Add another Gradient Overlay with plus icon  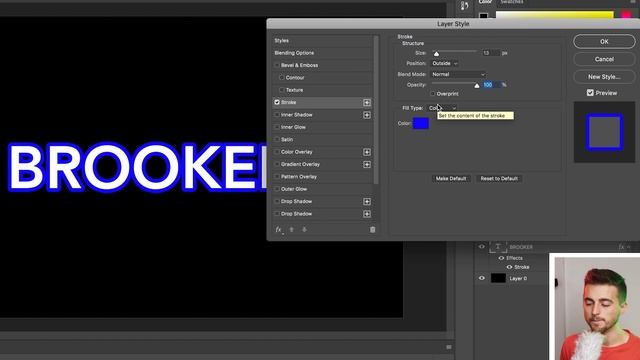(x=367, y=164)
